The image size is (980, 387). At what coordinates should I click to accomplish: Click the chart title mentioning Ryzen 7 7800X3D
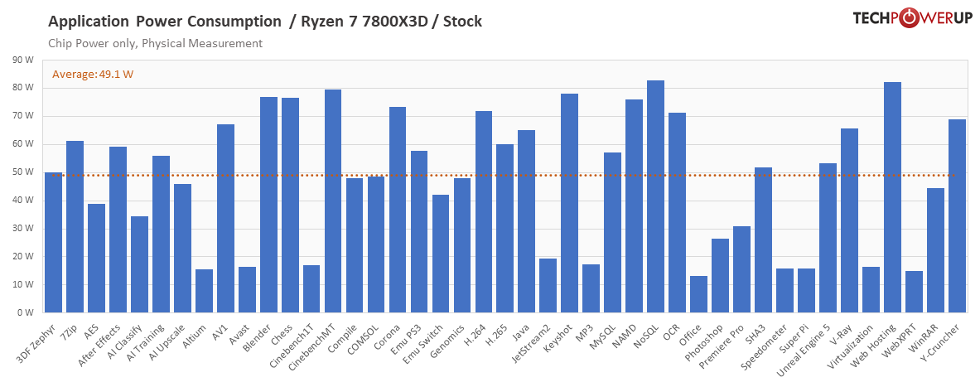coord(265,22)
